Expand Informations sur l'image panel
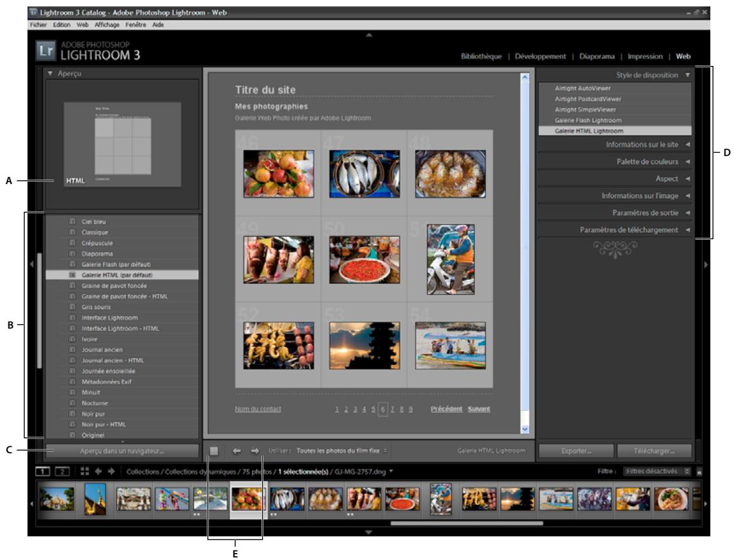This screenshot has height=560, width=734. click(x=688, y=196)
